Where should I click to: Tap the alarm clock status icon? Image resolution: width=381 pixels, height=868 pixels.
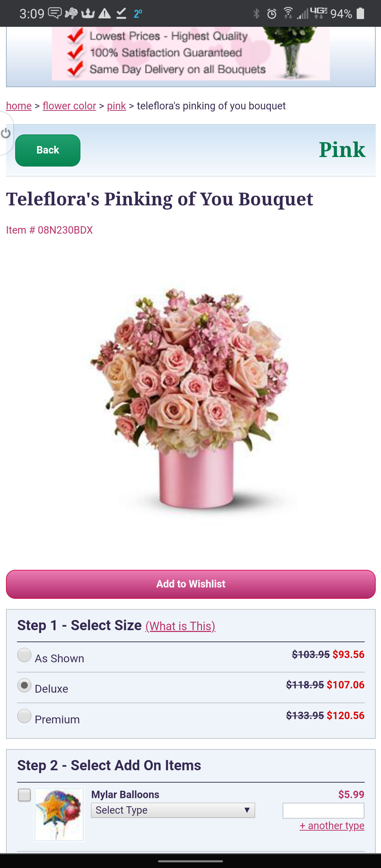(x=272, y=14)
